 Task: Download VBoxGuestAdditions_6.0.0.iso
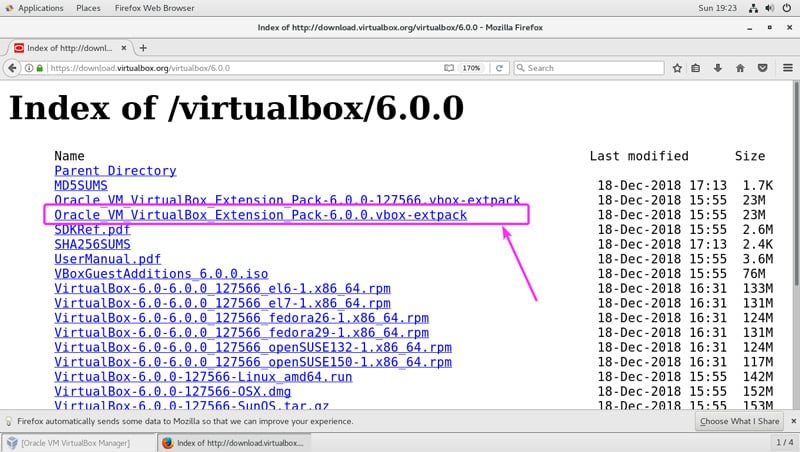[x=161, y=274]
